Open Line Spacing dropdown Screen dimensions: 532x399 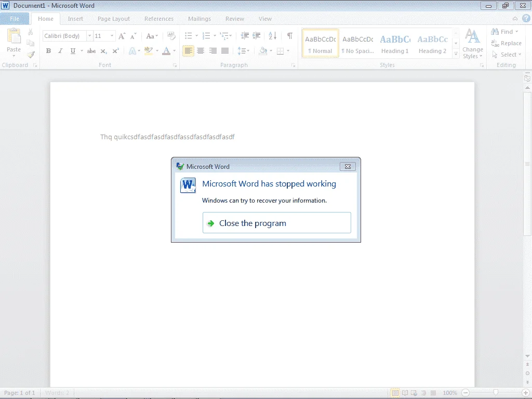[x=243, y=51]
